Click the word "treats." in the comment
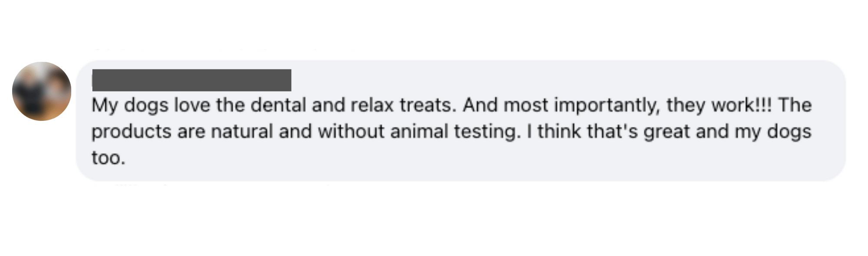The image size is (868, 256). click(428, 105)
